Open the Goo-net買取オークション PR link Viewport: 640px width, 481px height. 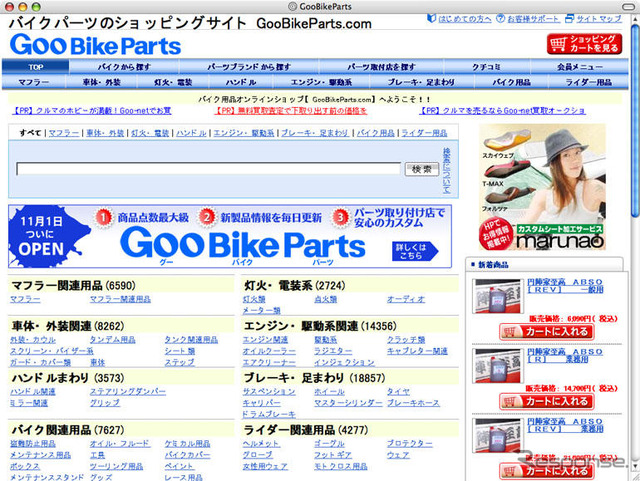point(502,111)
